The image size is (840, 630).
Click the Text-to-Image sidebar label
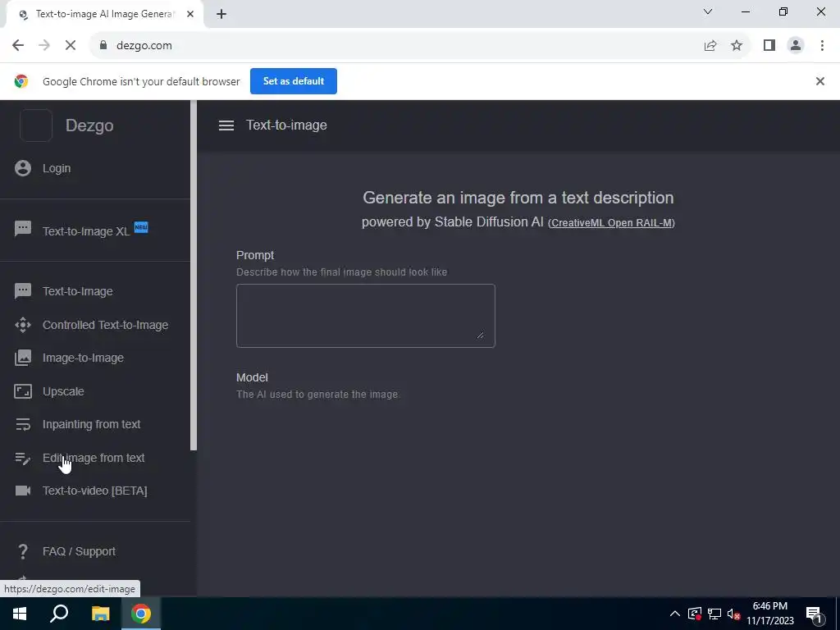78,291
